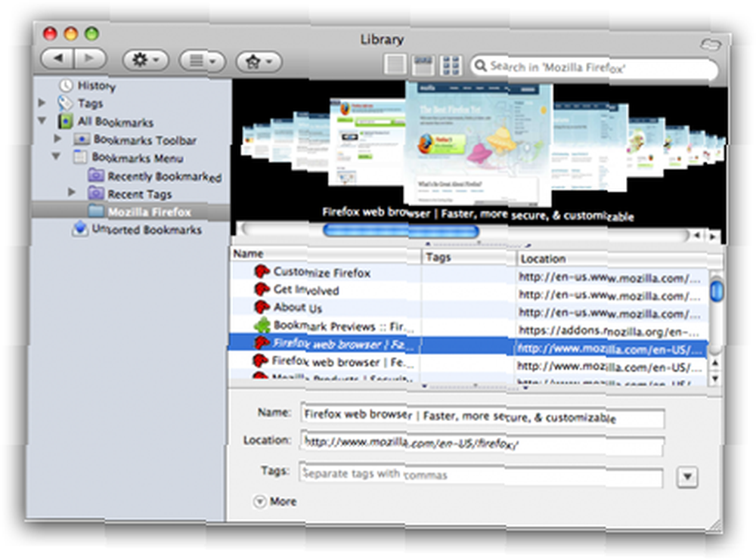Select the Bookmarks Menu folder
The height and width of the screenshot is (560, 756).
pyautogui.click(x=138, y=158)
